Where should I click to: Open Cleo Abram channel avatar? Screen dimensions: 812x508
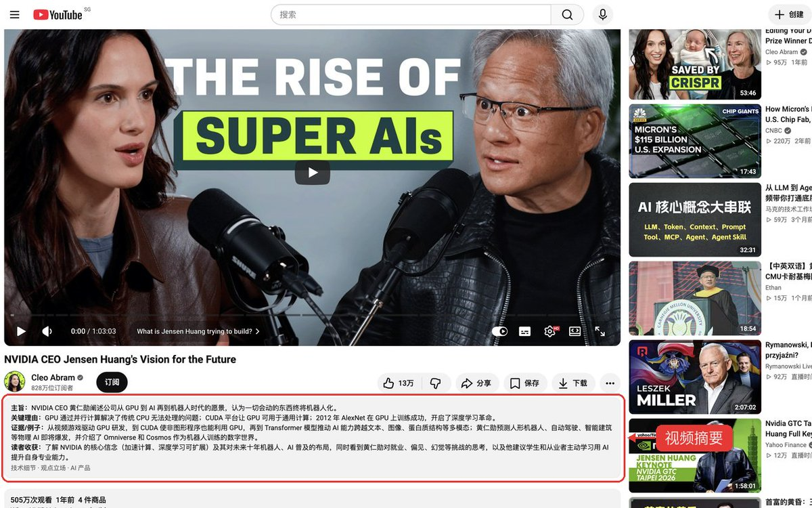pos(15,382)
